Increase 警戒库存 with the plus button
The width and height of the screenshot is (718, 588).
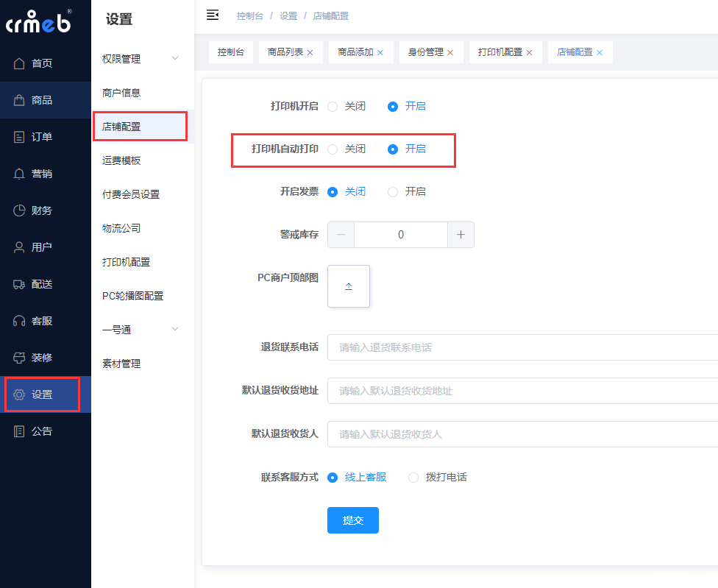(x=461, y=235)
